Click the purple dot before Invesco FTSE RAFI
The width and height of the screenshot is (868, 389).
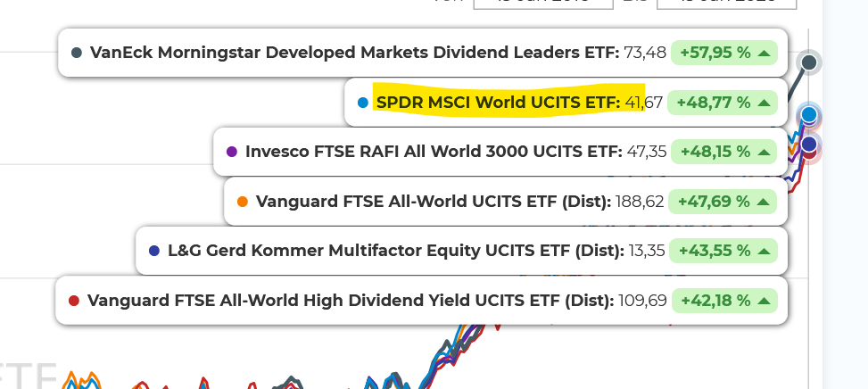[x=232, y=152]
